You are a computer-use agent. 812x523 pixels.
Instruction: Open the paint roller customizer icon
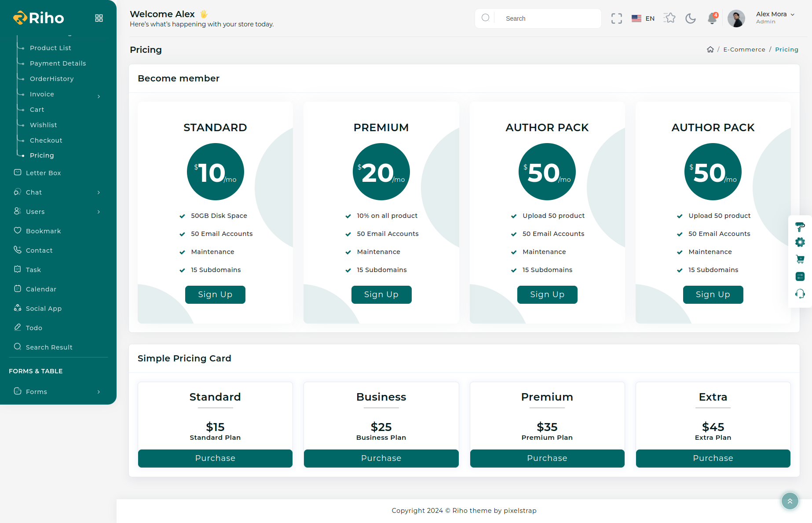[x=800, y=227]
